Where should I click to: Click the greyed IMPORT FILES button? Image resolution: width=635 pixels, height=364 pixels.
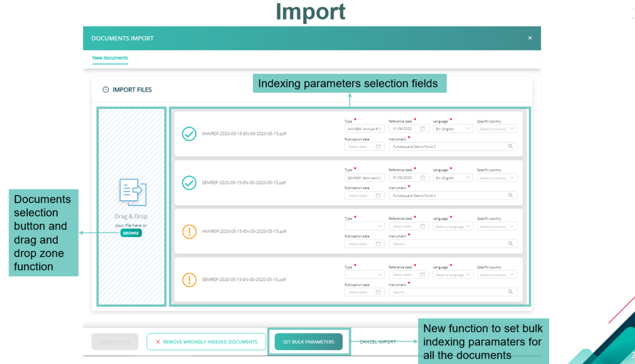pos(115,342)
